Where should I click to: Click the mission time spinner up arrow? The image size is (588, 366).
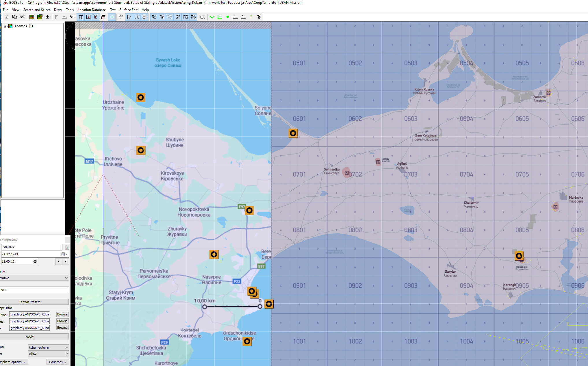click(35, 260)
